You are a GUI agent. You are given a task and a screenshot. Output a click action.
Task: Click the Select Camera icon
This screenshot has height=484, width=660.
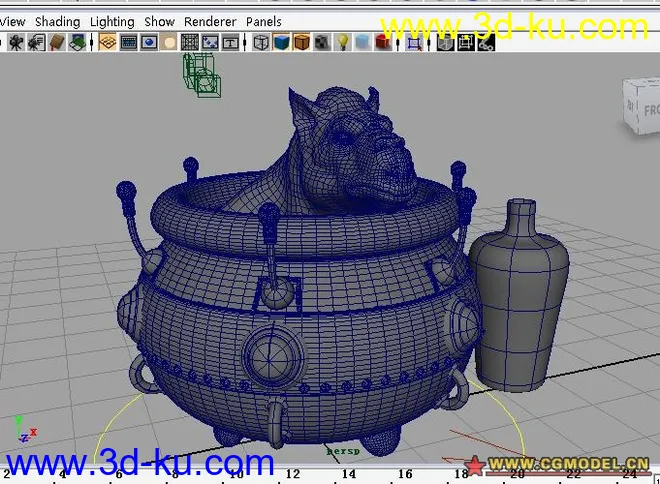point(16,42)
